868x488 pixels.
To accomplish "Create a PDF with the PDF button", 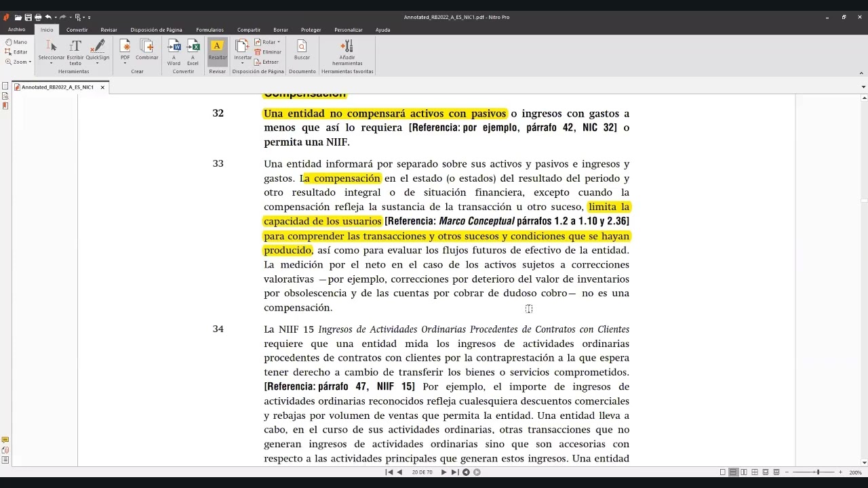I will tap(125, 47).
